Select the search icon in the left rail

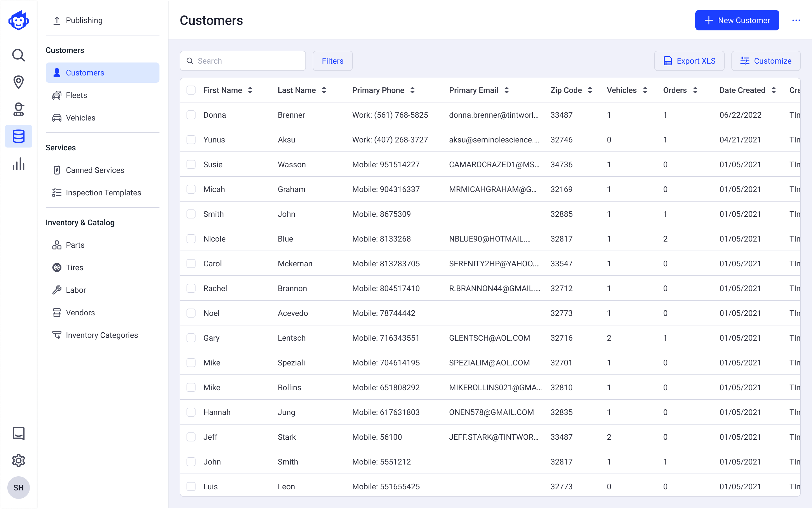pyautogui.click(x=19, y=55)
